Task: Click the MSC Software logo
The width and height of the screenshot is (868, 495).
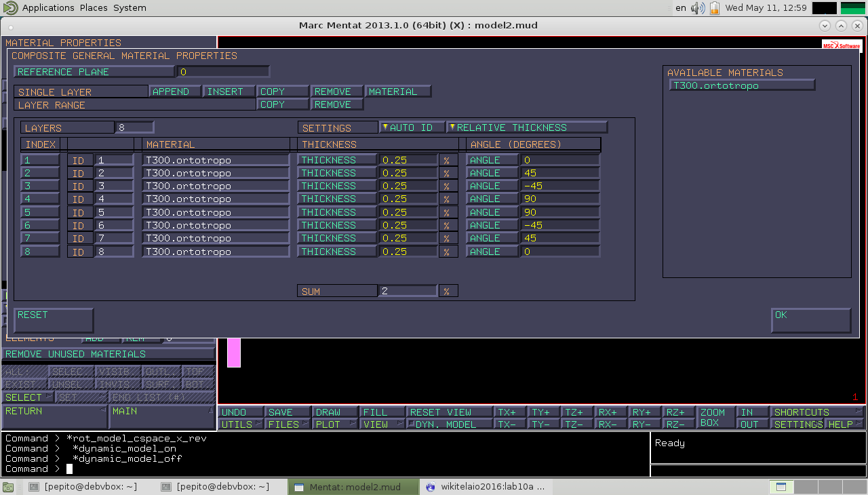Action: click(x=841, y=45)
